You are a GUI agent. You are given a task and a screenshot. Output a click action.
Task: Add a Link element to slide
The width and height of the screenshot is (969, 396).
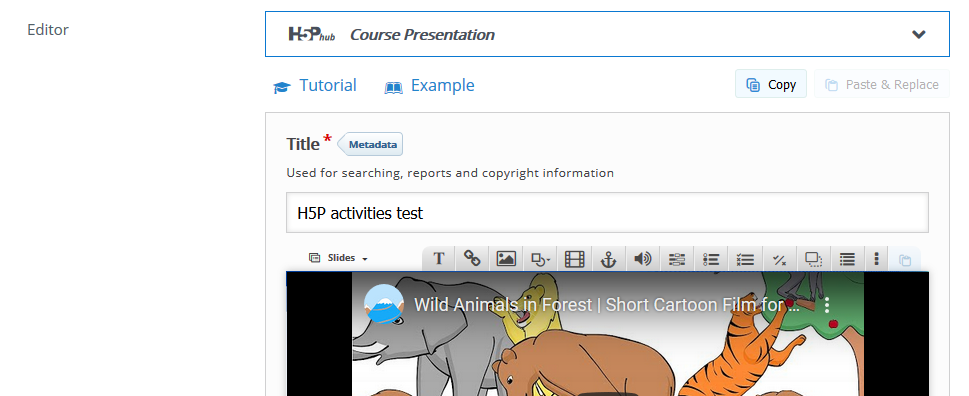472,258
